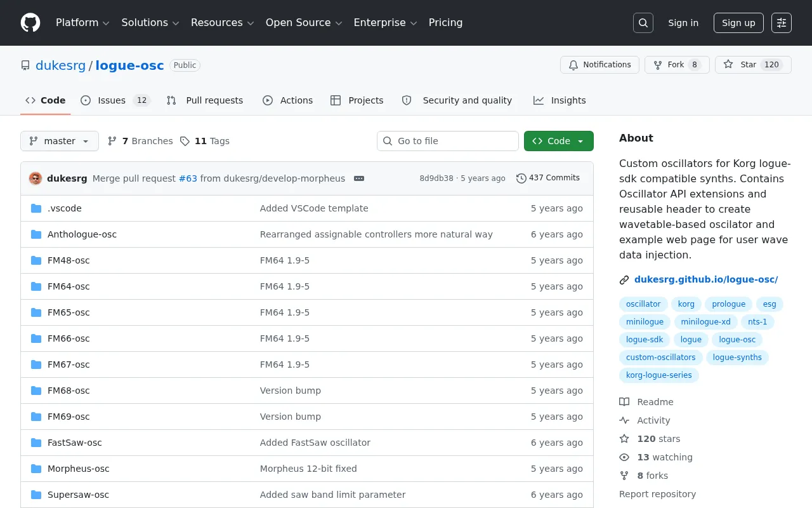Screen dimensions: 812x508
Task: Click the folder icon beside FM48-osc
Action: click(x=36, y=260)
